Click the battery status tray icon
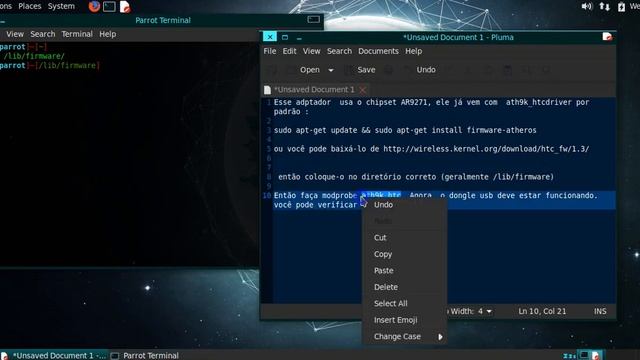This screenshot has height=360, width=640. click(x=621, y=6)
